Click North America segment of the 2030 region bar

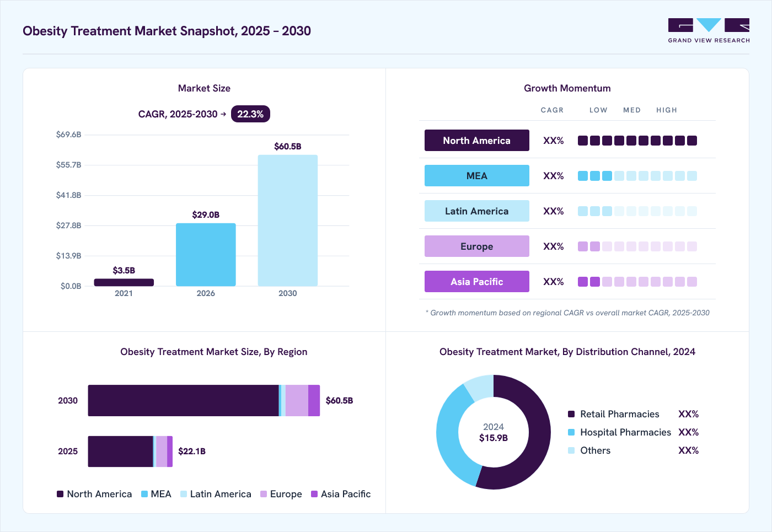(x=183, y=400)
